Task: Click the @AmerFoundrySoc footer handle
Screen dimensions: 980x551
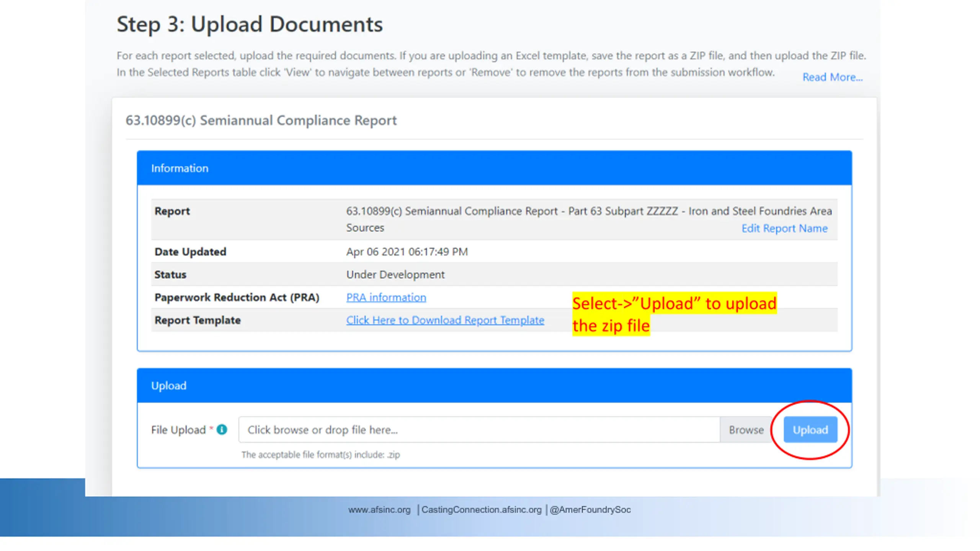Action: tap(590, 510)
